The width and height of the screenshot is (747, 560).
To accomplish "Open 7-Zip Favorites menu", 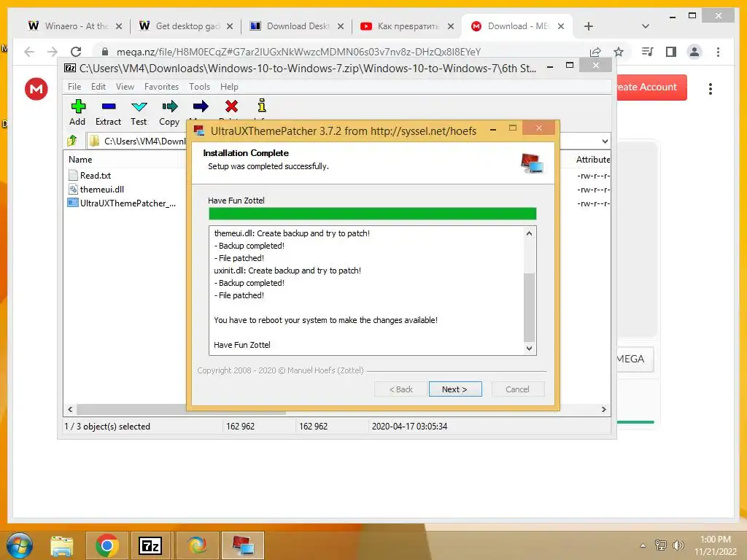I will click(x=161, y=87).
